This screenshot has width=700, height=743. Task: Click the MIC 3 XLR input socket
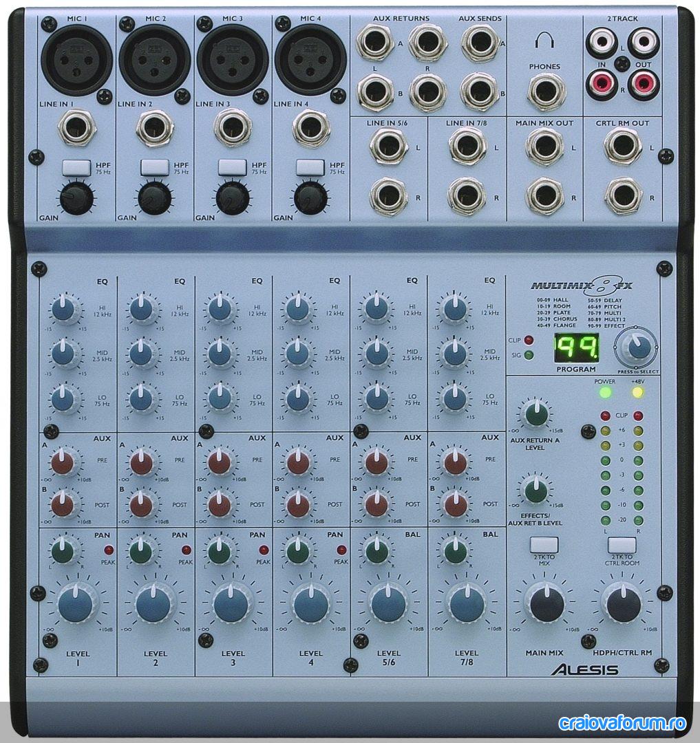[x=232, y=60]
